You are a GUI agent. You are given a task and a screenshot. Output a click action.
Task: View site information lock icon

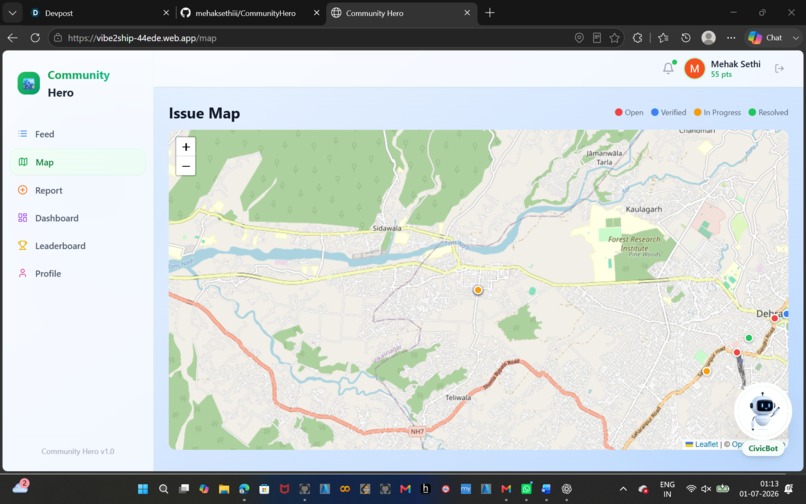58,38
